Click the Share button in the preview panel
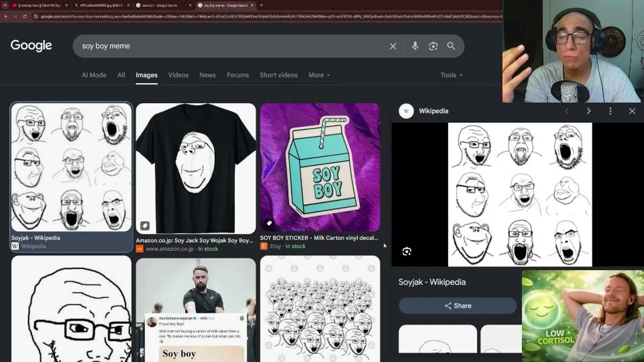644x362 pixels. tap(457, 306)
